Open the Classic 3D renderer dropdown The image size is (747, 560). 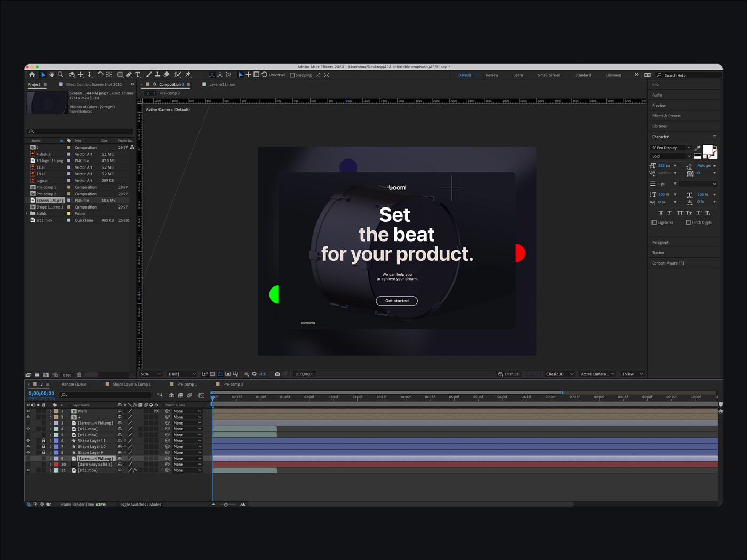559,374
